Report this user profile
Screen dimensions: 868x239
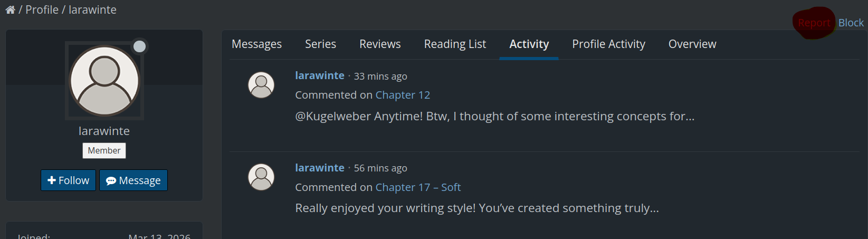click(814, 23)
